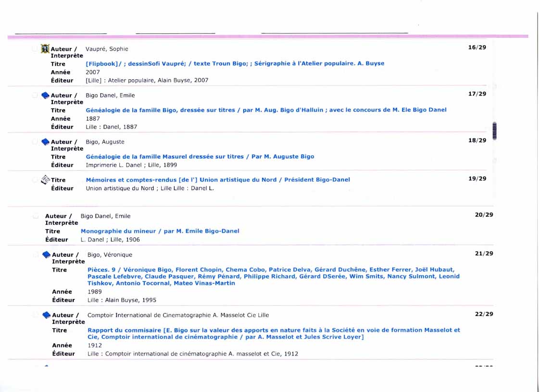Click blue book icon beside Bigo, Auguste

[x=46, y=142]
